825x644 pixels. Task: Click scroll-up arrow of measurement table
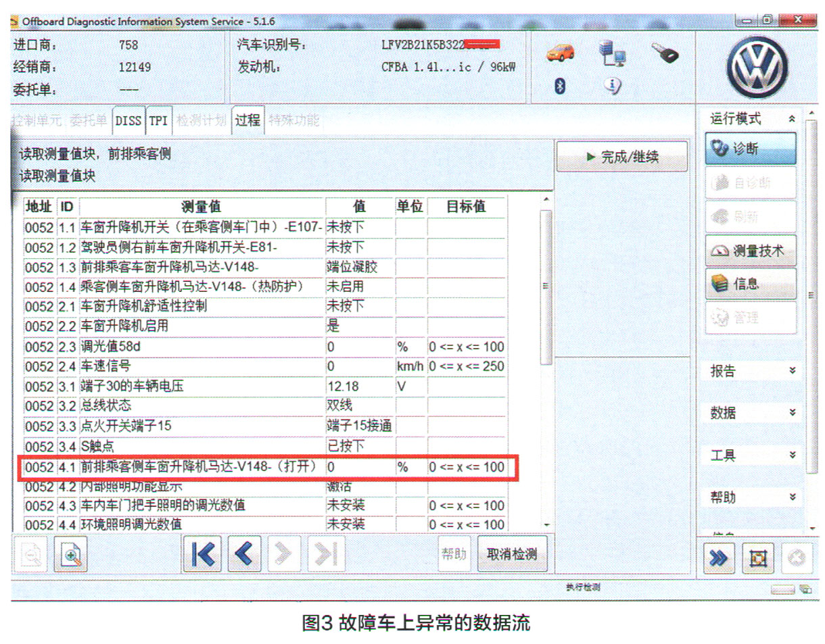click(546, 200)
